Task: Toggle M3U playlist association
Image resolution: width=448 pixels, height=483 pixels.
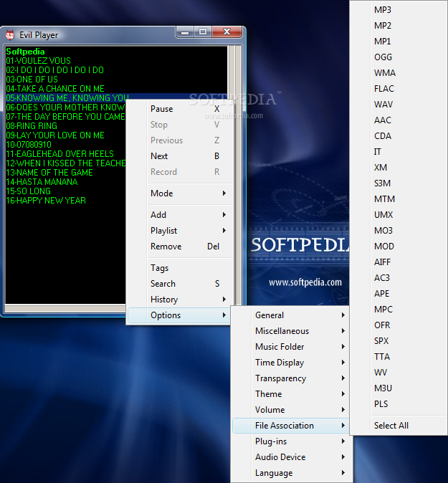Action: click(399, 388)
